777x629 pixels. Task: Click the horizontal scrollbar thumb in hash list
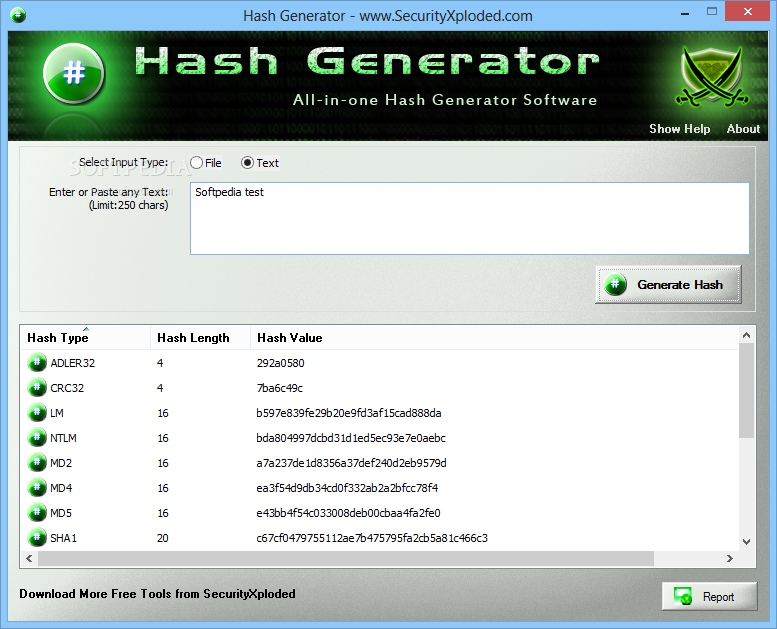click(x=346, y=559)
